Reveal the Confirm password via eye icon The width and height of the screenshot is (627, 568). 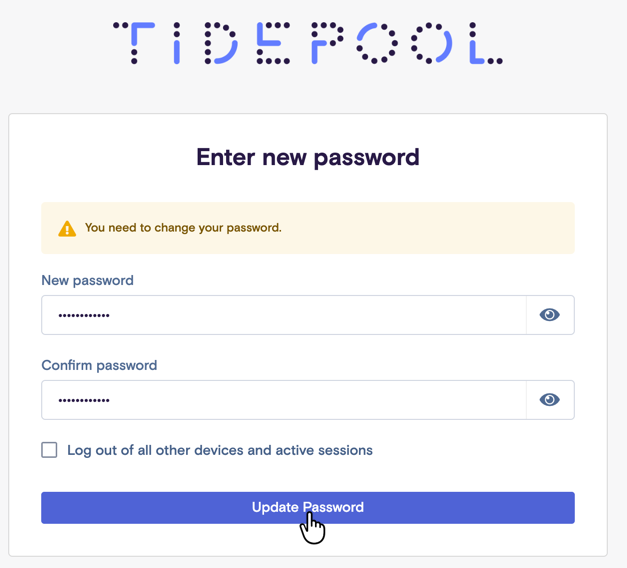[x=550, y=400]
